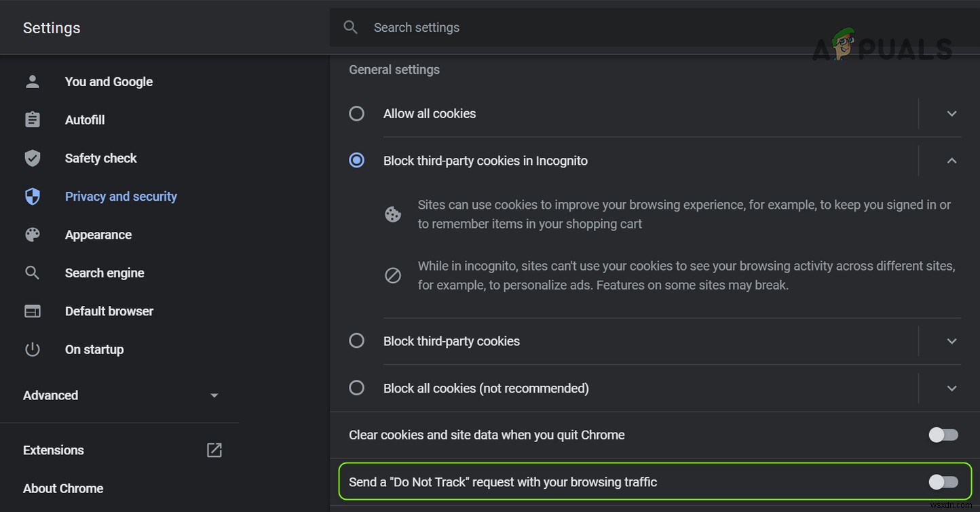Viewport: 980px width, 512px height.
Task: Click the Default browser window icon
Action: [32, 311]
